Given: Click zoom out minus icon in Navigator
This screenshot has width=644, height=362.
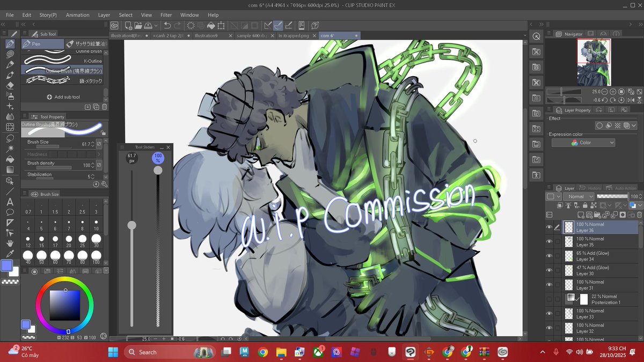Looking at the screenshot, I should pos(605,92).
